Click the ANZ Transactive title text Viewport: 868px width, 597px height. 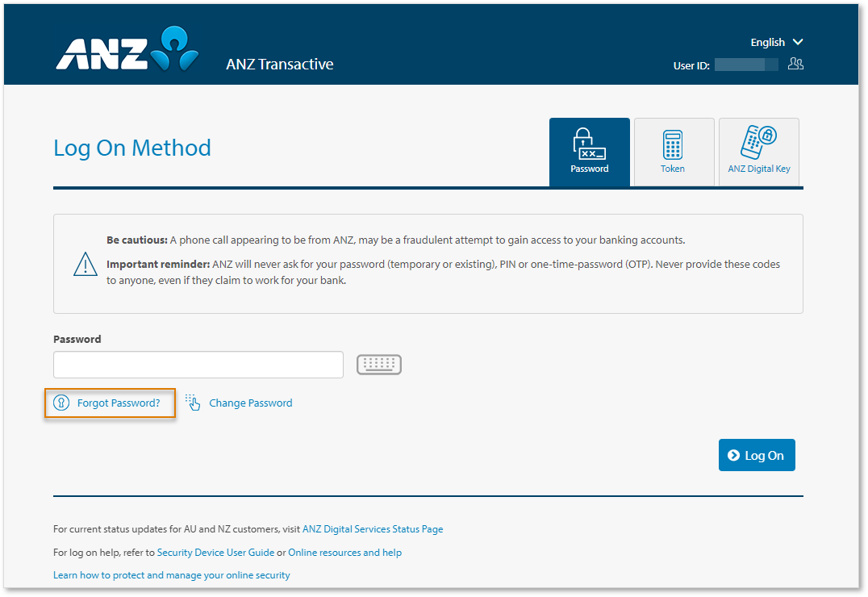pyautogui.click(x=280, y=65)
